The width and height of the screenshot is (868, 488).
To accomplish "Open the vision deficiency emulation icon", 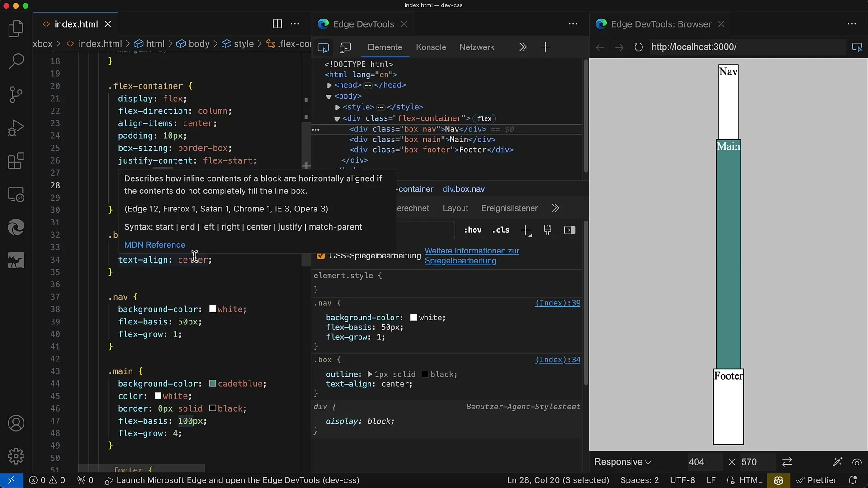I will click(x=857, y=462).
